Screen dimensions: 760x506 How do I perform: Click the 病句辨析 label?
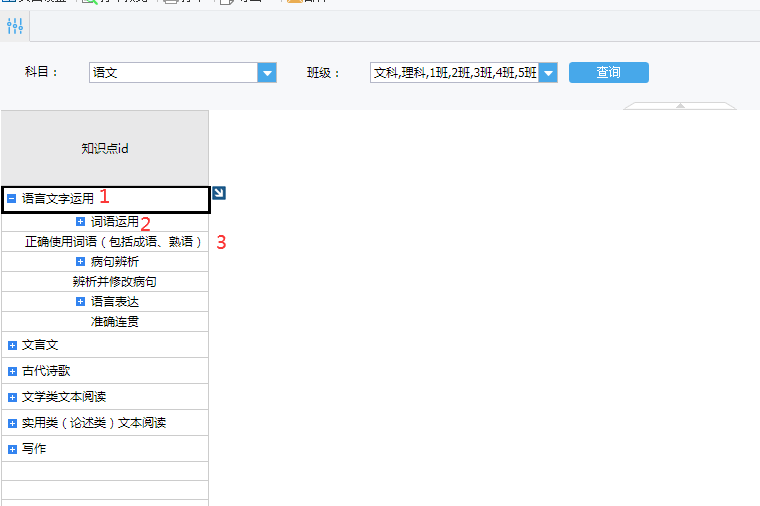point(115,262)
